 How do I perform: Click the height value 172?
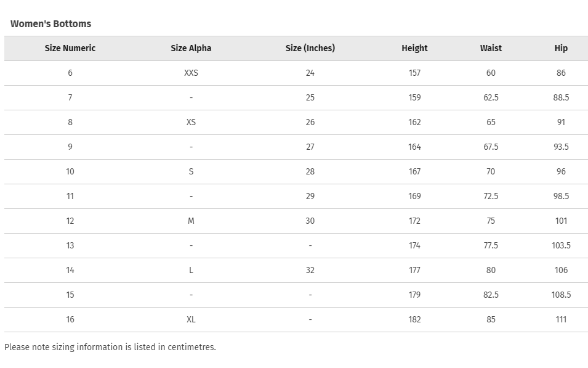point(414,221)
